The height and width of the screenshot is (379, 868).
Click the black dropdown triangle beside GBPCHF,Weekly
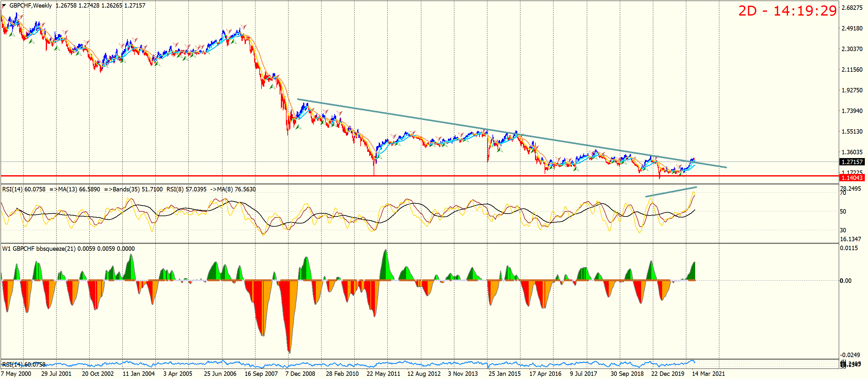[4, 5]
